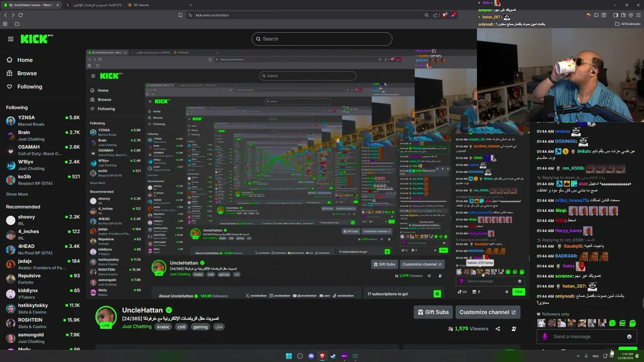This screenshot has height=362, width=644.
Task: Open the browser extensions puzzle icon
Action: (596, 15)
